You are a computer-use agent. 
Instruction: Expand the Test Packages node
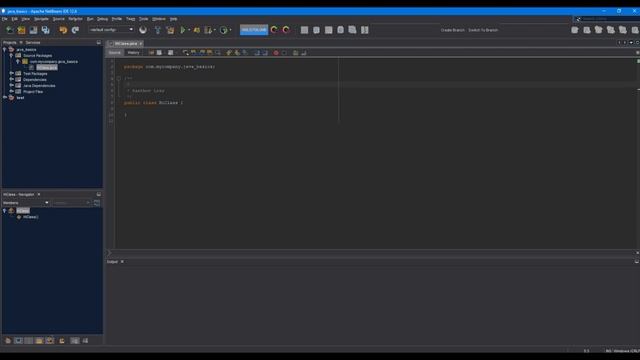click(11, 73)
